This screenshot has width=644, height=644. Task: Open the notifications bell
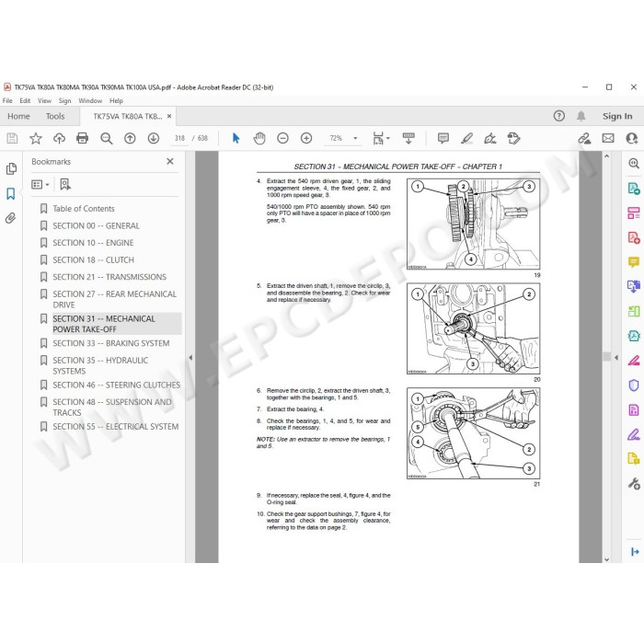pyautogui.click(x=581, y=116)
